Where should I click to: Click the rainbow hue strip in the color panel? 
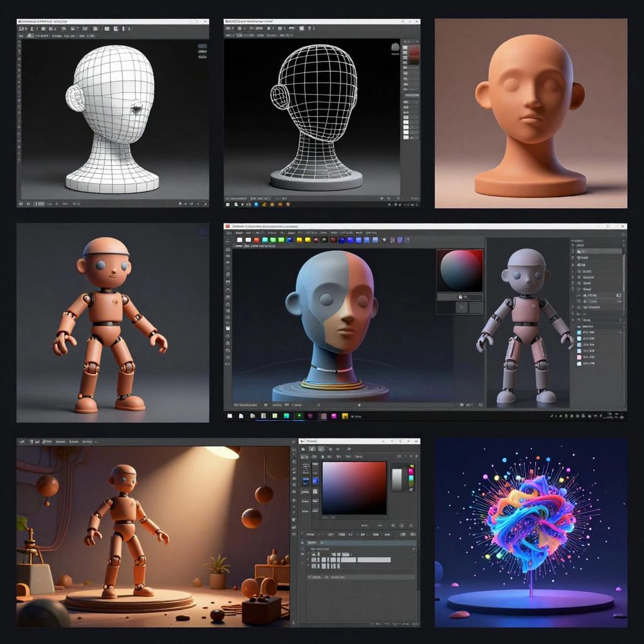pyautogui.click(x=411, y=478)
